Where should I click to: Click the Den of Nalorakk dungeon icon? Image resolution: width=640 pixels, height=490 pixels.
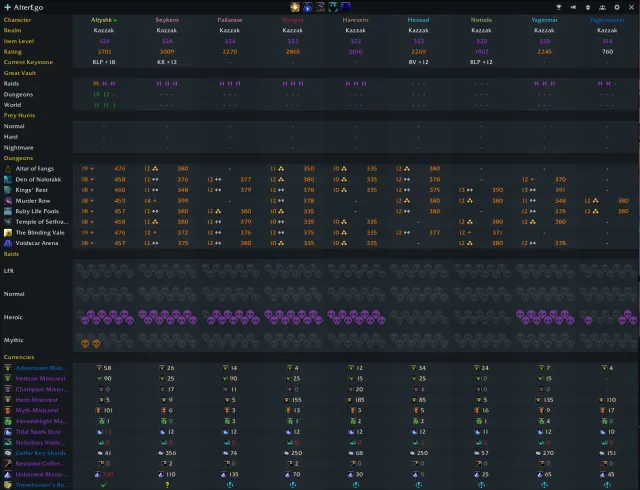coord(8,179)
